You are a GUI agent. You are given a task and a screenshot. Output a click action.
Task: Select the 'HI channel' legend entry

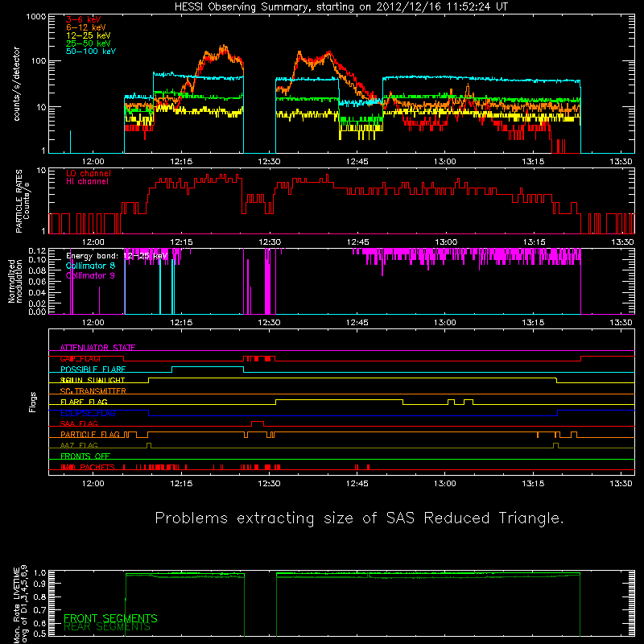click(87, 182)
